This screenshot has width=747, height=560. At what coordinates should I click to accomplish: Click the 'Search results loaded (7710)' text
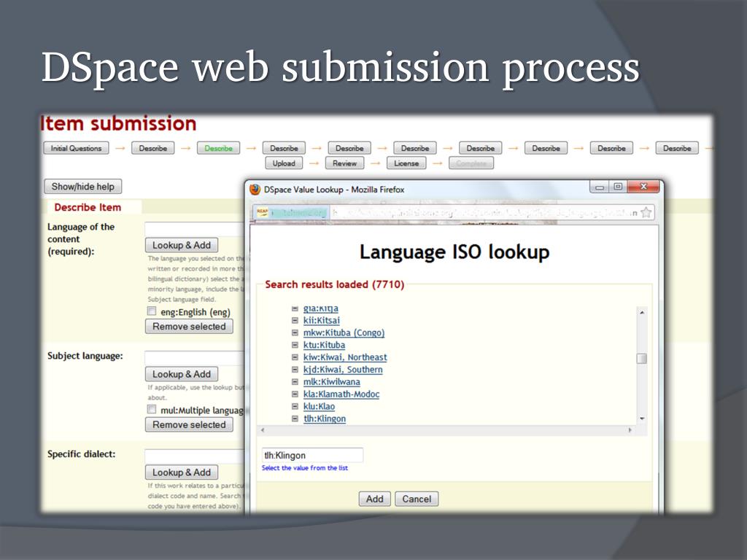coord(334,284)
